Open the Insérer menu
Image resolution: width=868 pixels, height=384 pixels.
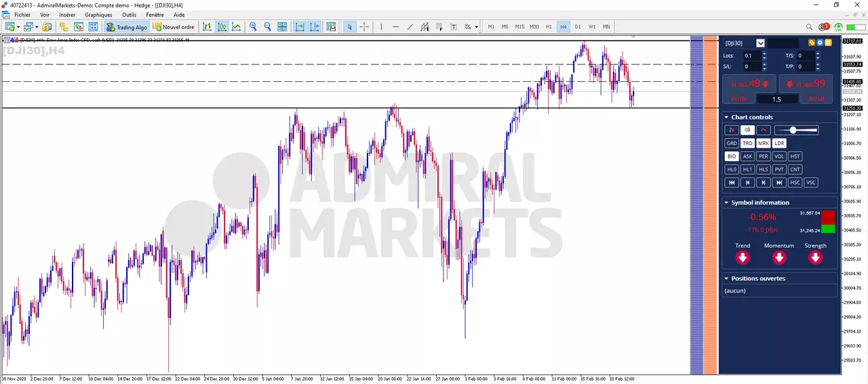click(67, 14)
